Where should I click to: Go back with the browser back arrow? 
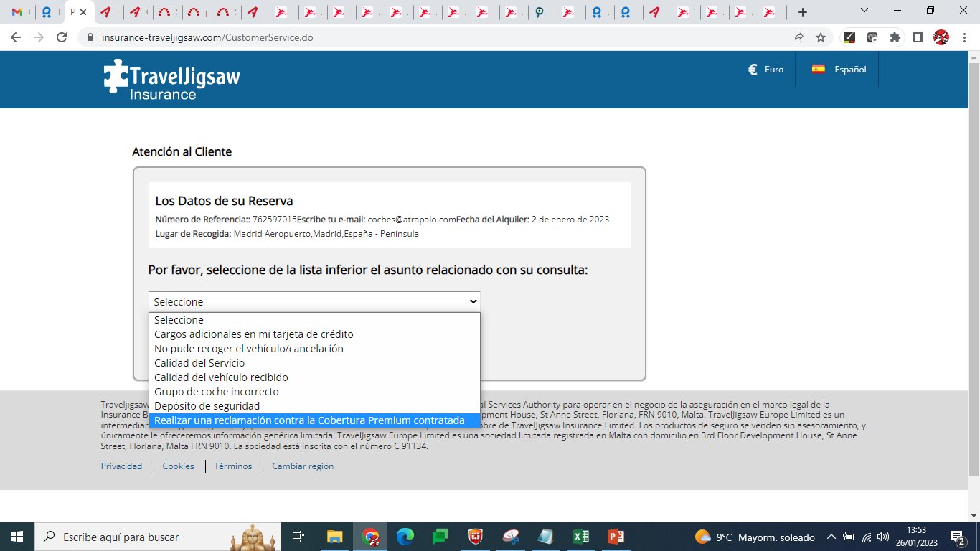tap(16, 37)
